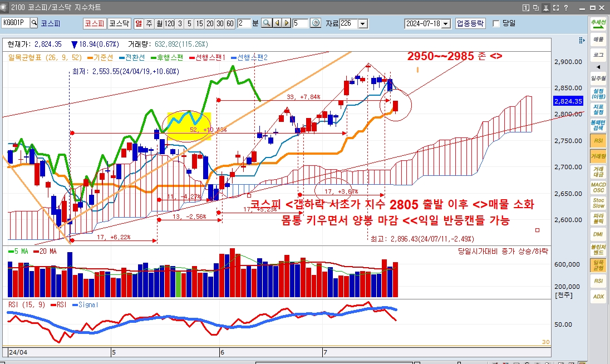
Task: Toggle the highlighted top RSI indicator button
Action: [598, 140]
